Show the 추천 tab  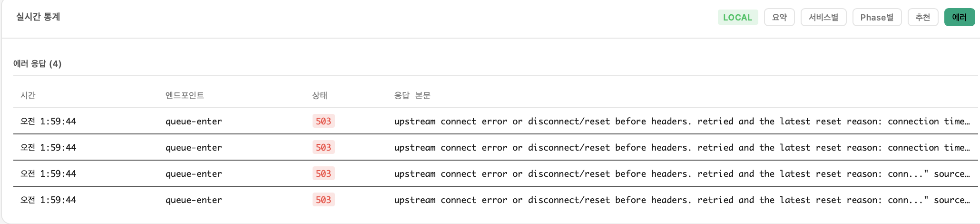pyautogui.click(x=922, y=18)
